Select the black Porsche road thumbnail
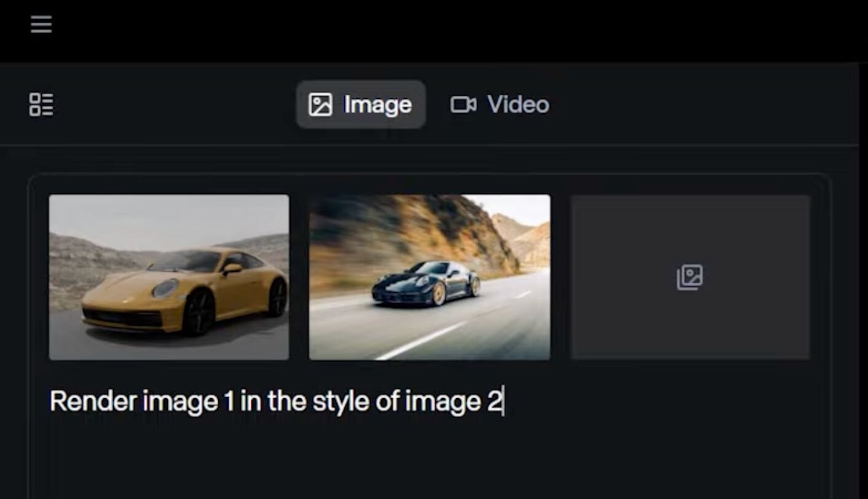 [430, 277]
